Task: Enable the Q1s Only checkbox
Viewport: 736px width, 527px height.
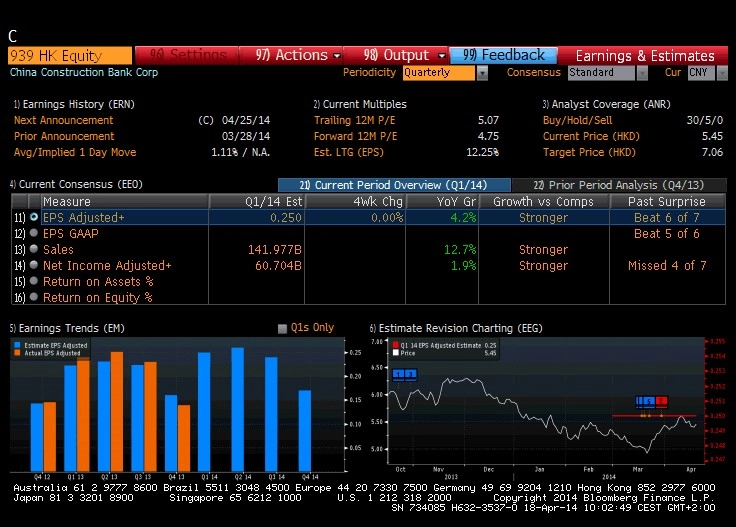Action: pos(282,328)
